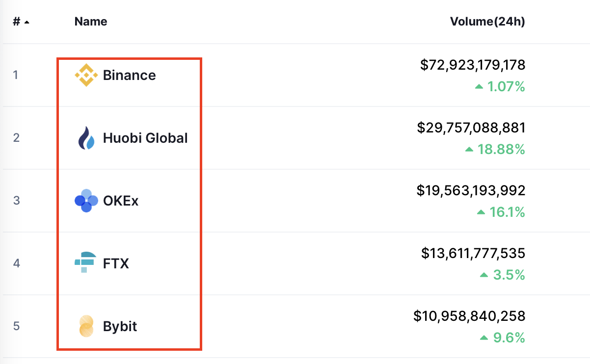Image resolution: width=590 pixels, height=364 pixels.
Task: Open the Bybit exchange page
Action: [x=120, y=326]
